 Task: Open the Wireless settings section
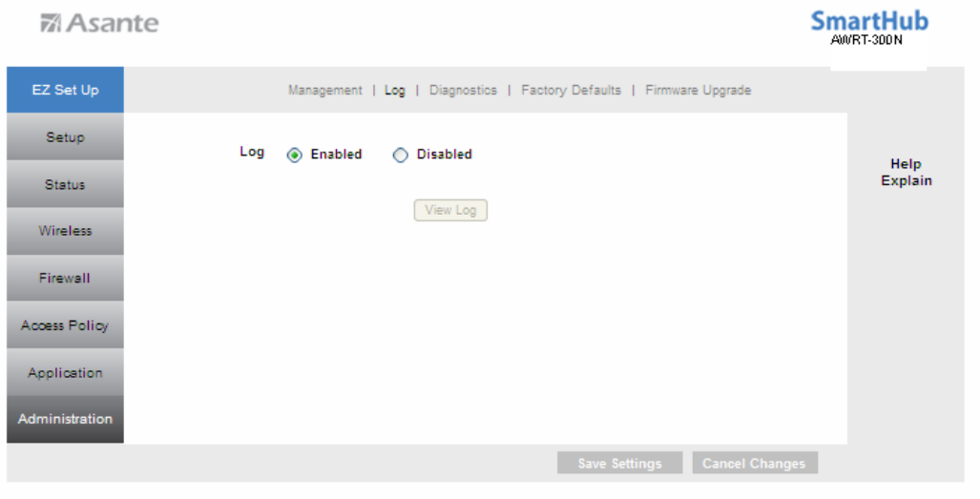click(x=65, y=231)
